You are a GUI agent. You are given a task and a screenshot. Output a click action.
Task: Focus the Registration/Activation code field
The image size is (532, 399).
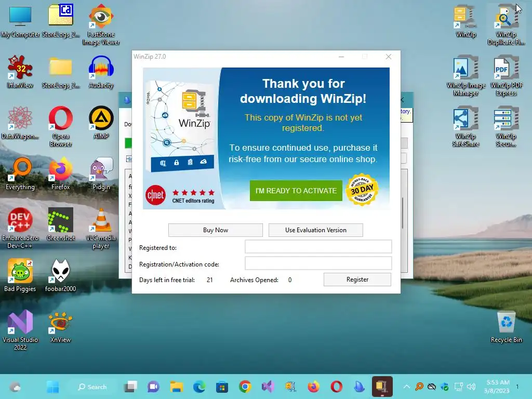click(x=318, y=263)
